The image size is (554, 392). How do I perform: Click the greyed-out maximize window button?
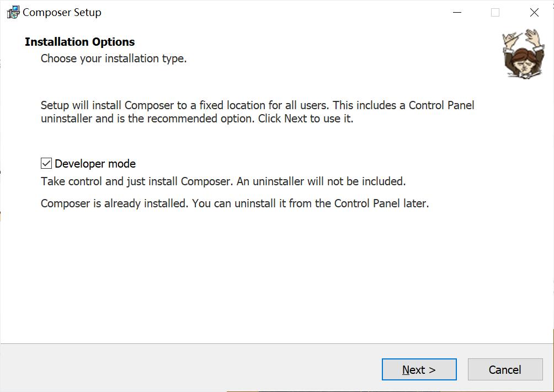tap(496, 12)
